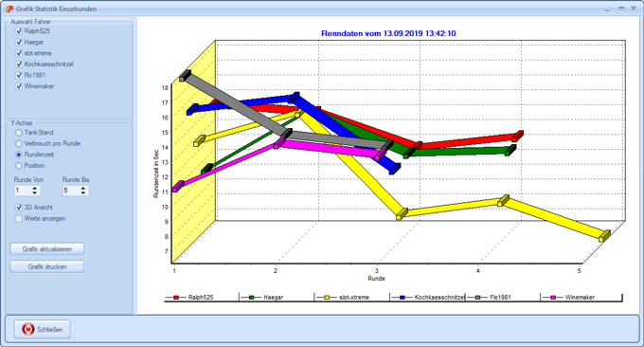Click the app icon in title bar
Image resolution: width=644 pixels, height=347 pixels.
(9, 9)
